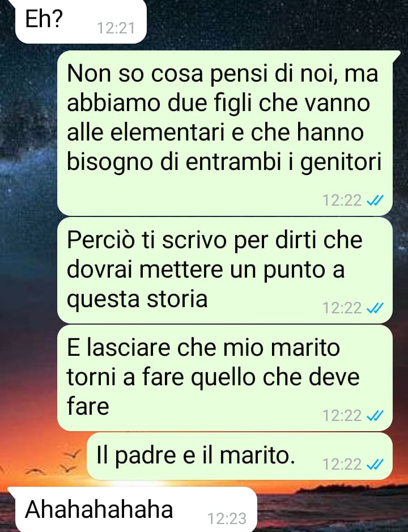The height and width of the screenshot is (532, 408).
Task: Click blue double-check on 'questa storia' message
Action: coord(375,308)
